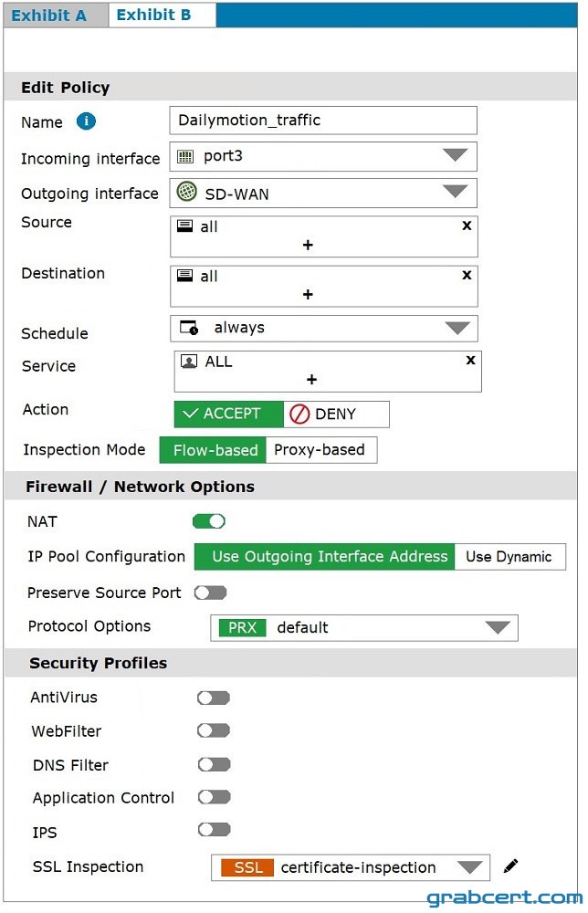The width and height of the screenshot is (588, 913).
Task: Switch to the Exhibit A tab
Action: [49, 16]
